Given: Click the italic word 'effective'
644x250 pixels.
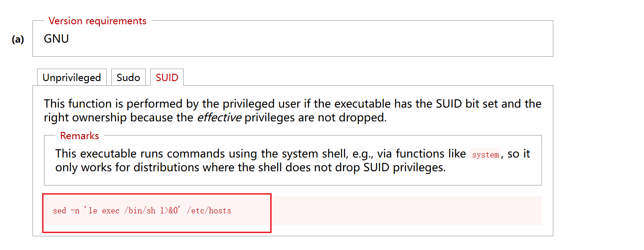Looking at the screenshot, I should [219, 118].
